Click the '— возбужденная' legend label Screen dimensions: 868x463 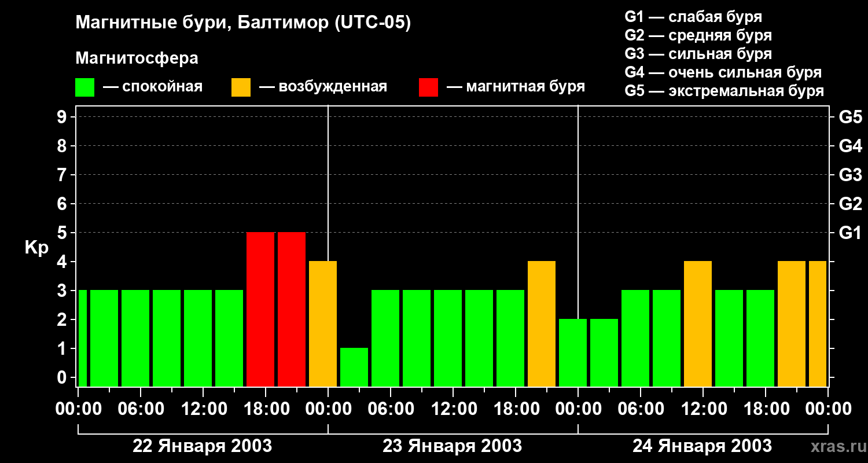323,87
